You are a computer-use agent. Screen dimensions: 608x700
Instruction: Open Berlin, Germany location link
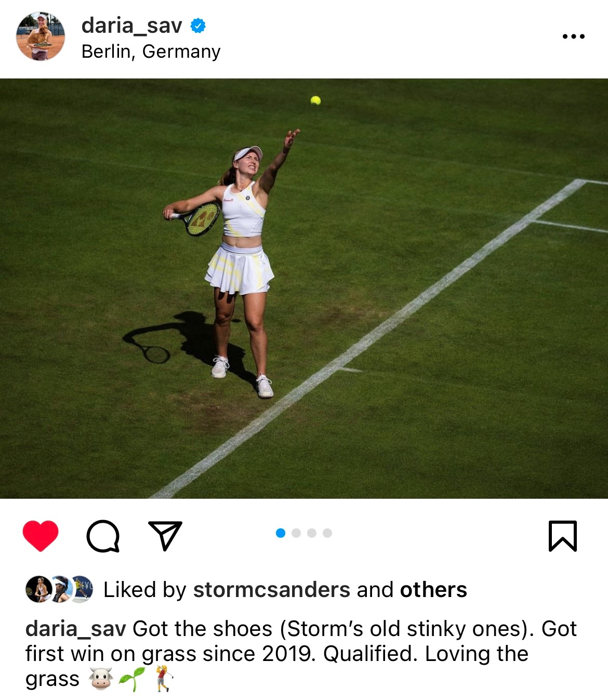click(151, 51)
